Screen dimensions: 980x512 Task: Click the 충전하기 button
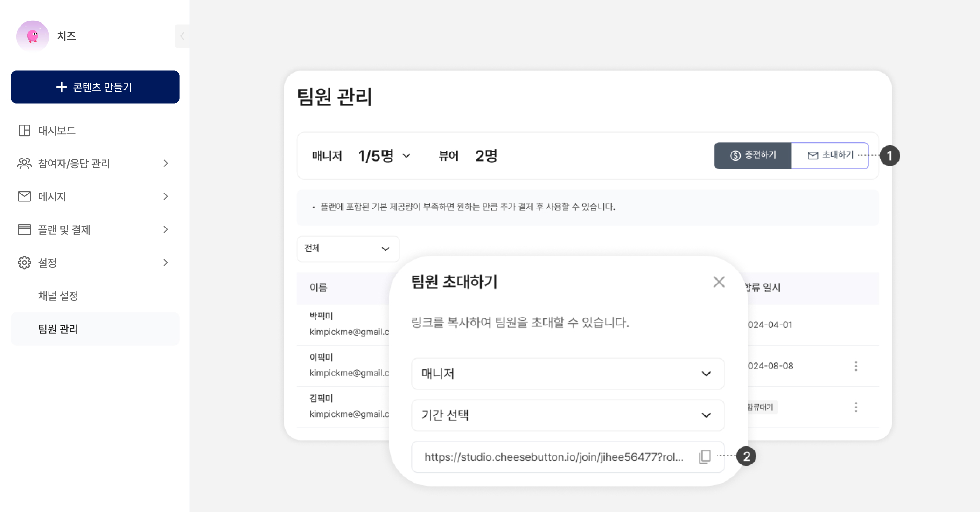pyautogui.click(x=753, y=155)
